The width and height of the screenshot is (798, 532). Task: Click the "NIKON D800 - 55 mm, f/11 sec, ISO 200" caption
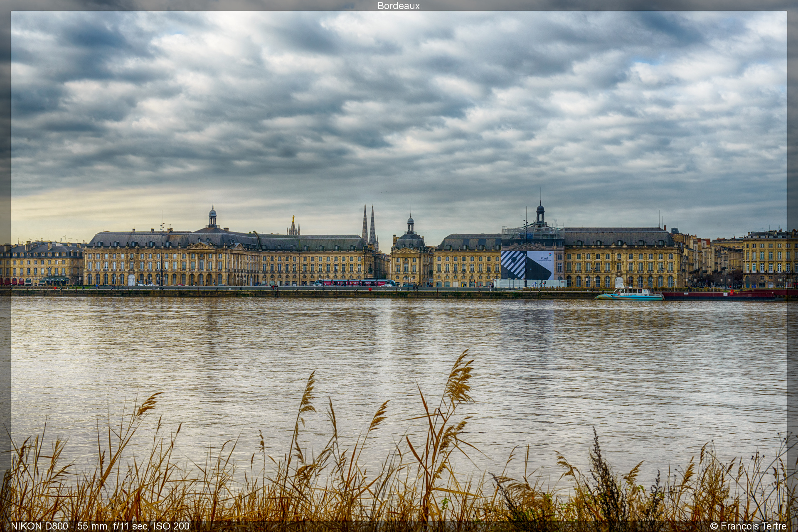(100, 526)
